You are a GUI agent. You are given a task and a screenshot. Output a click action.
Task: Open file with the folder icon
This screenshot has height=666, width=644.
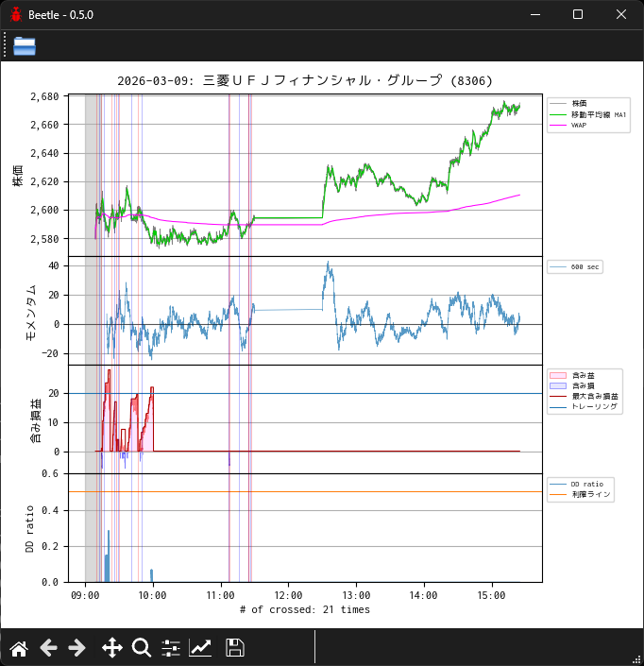click(25, 46)
